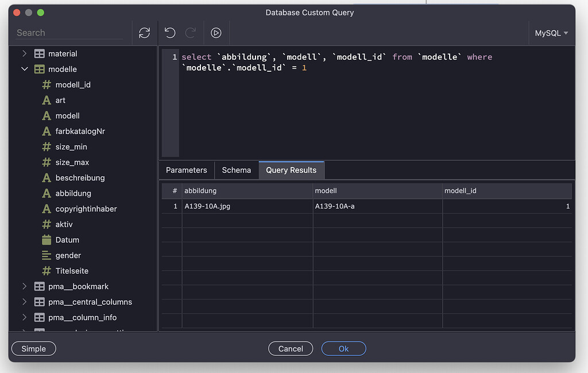Collapse the modelle table
The image size is (588, 373).
[25, 69]
